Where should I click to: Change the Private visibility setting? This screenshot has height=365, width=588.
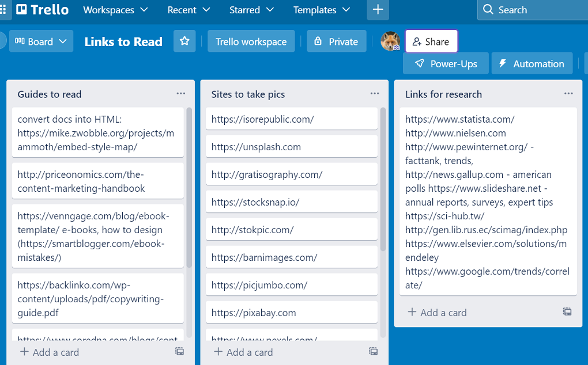tap(337, 41)
